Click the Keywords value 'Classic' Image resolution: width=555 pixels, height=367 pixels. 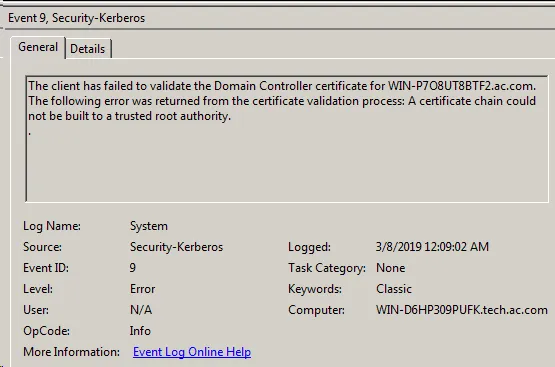(x=394, y=289)
